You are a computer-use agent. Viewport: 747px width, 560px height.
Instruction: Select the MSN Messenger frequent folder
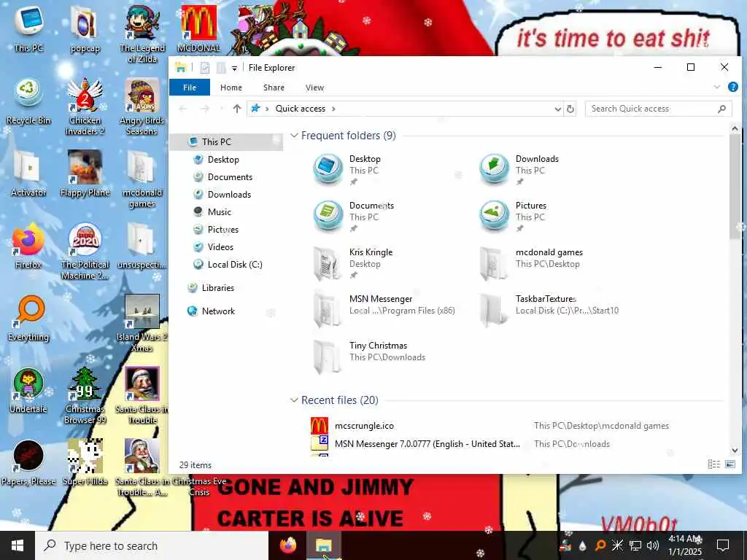pos(385,311)
